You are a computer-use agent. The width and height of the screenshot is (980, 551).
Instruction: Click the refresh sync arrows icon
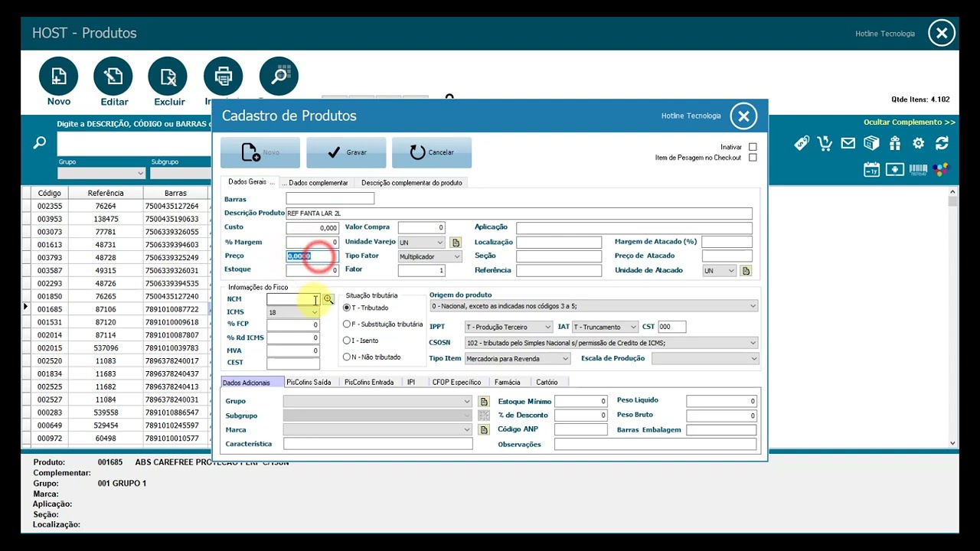click(x=942, y=143)
